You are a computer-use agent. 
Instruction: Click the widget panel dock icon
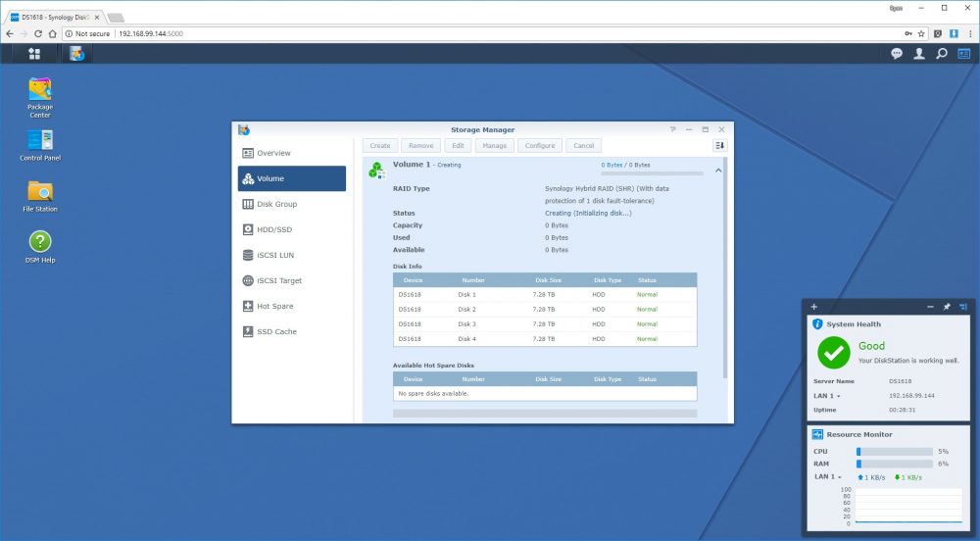tap(962, 307)
